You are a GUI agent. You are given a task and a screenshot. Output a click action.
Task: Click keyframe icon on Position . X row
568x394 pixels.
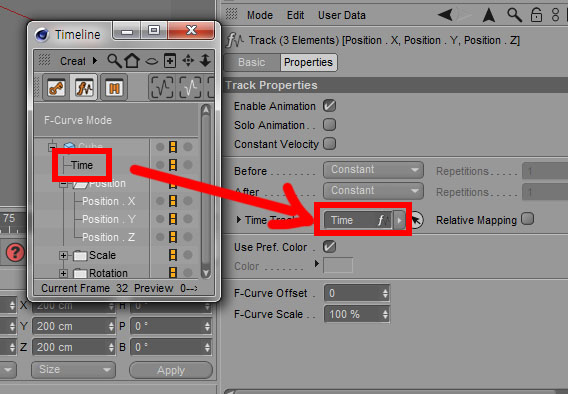point(173,201)
